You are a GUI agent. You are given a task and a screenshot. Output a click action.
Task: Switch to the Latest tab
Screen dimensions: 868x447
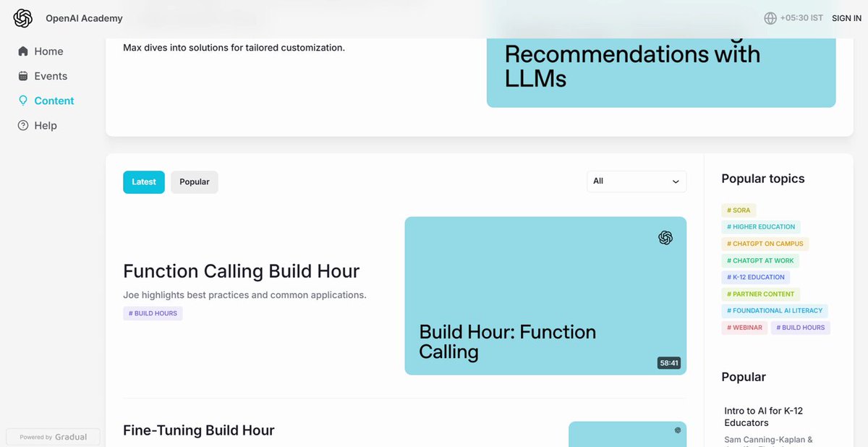[x=144, y=182]
